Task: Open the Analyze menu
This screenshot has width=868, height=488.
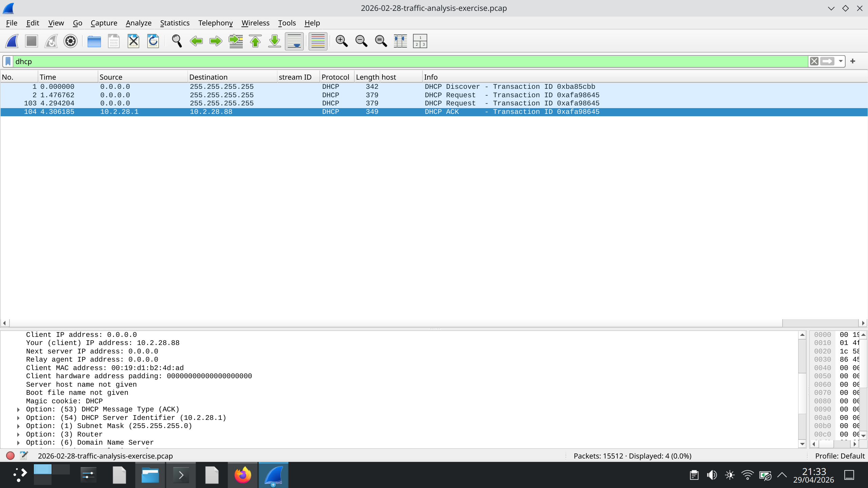Action: 139,23
